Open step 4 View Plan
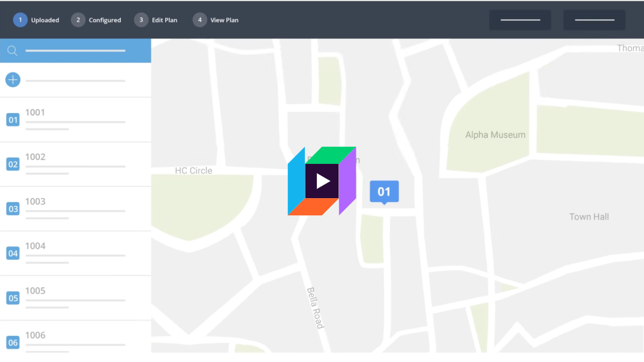Viewport: 644px width, 362px height. point(216,20)
